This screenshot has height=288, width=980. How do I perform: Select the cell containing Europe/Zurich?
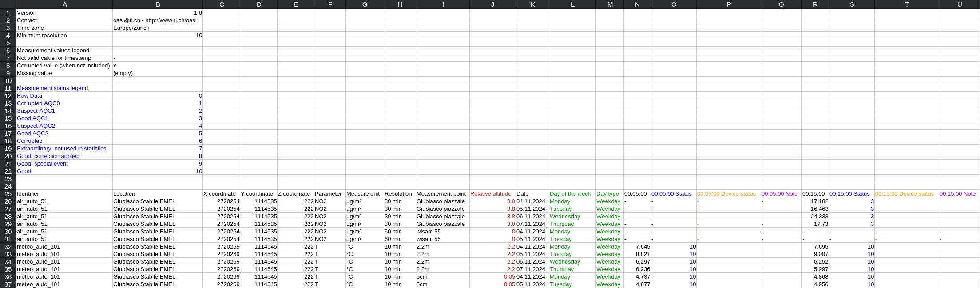pos(157,28)
